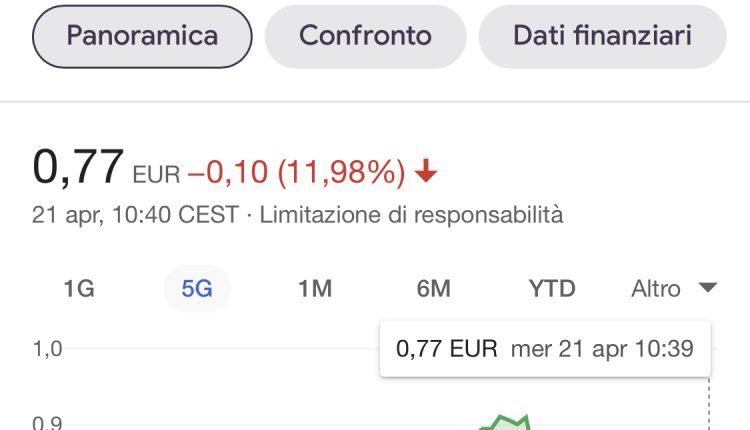Open the Altro time range dropdown
Image resolution: width=750 pixels, height=430 pixels.
pyautogui.click(x=673, y=289)
